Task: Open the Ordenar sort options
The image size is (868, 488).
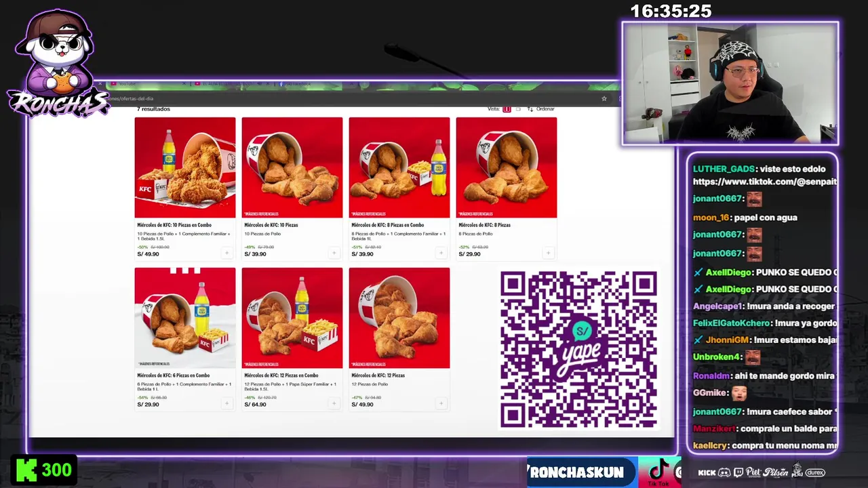Action: (x=541, y=109)
